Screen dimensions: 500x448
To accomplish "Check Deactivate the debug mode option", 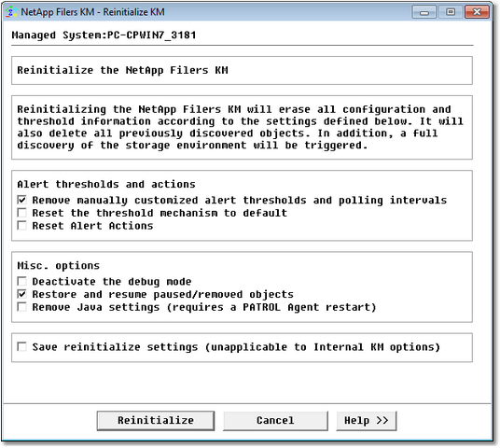I will [x=21, y=282].
